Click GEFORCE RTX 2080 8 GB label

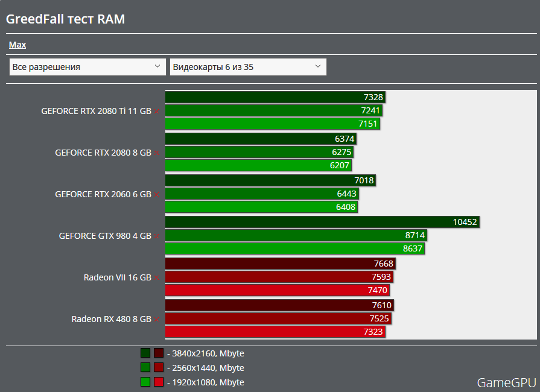[103, 153]
